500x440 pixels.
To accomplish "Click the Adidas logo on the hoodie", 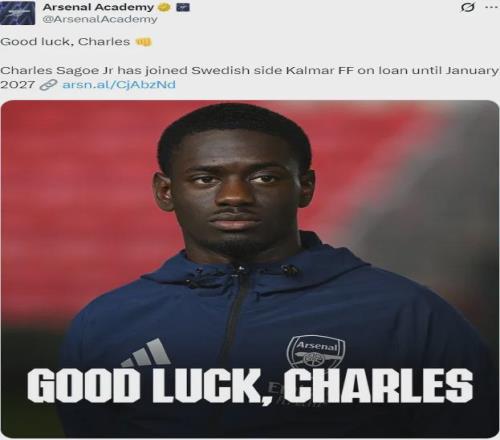I will 147,353.
